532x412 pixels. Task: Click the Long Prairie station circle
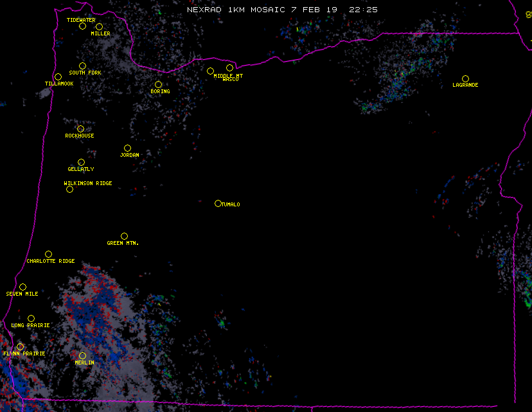[x=31, y=318]
